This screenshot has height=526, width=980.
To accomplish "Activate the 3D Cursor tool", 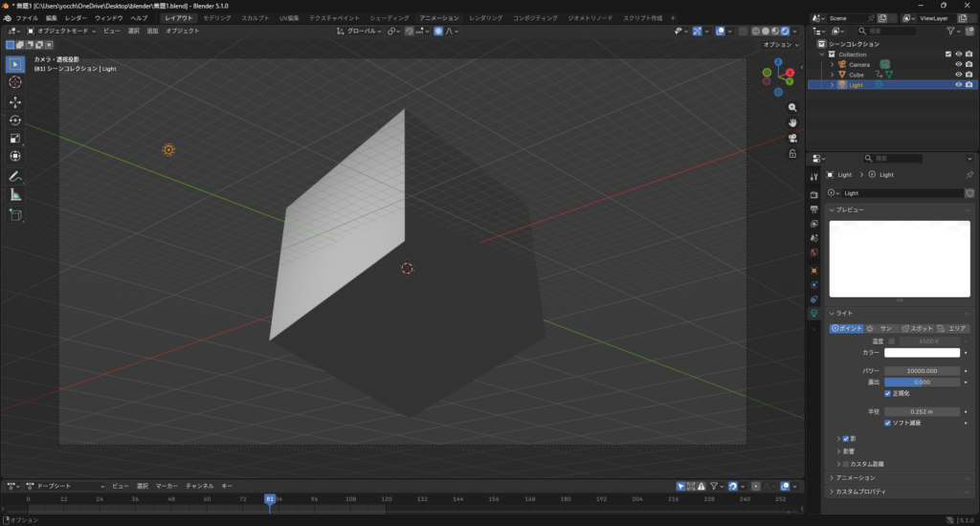I will tap(15, 82).
